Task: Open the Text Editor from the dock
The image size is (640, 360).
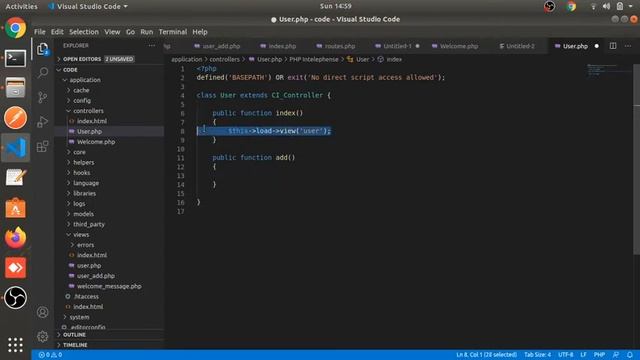Action: tap(16, 178)
